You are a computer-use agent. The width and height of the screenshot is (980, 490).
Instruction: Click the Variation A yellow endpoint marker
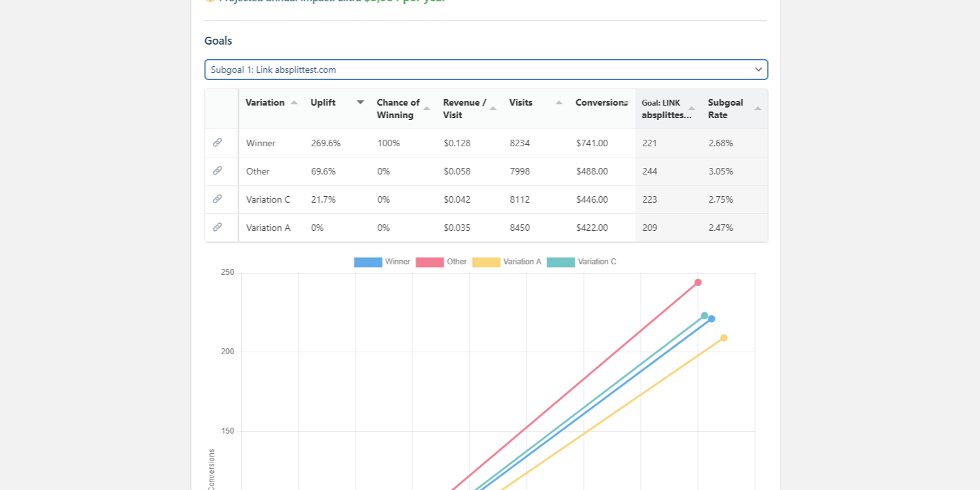tap(724, 338)
